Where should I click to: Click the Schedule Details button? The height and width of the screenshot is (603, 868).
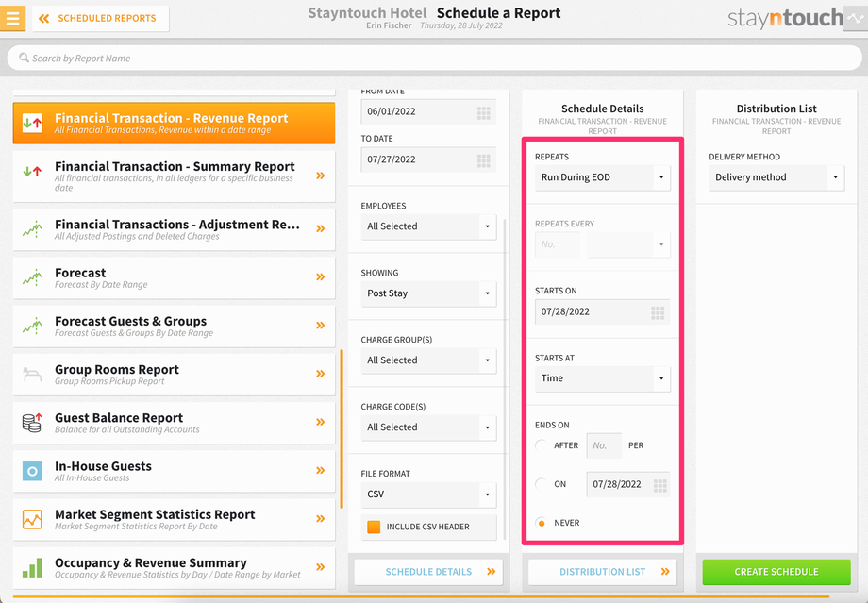click(x=428, y=572)
